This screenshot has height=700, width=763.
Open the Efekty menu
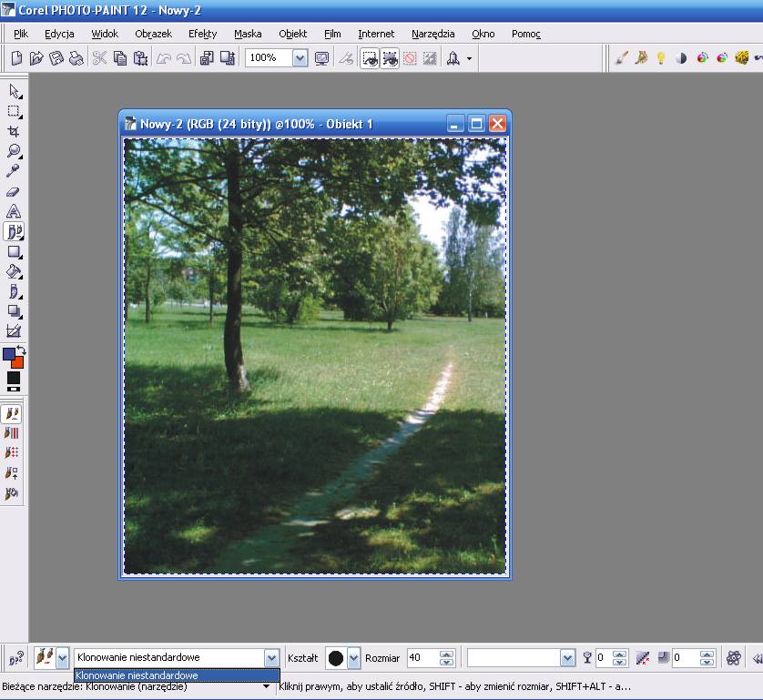(202, 34)
